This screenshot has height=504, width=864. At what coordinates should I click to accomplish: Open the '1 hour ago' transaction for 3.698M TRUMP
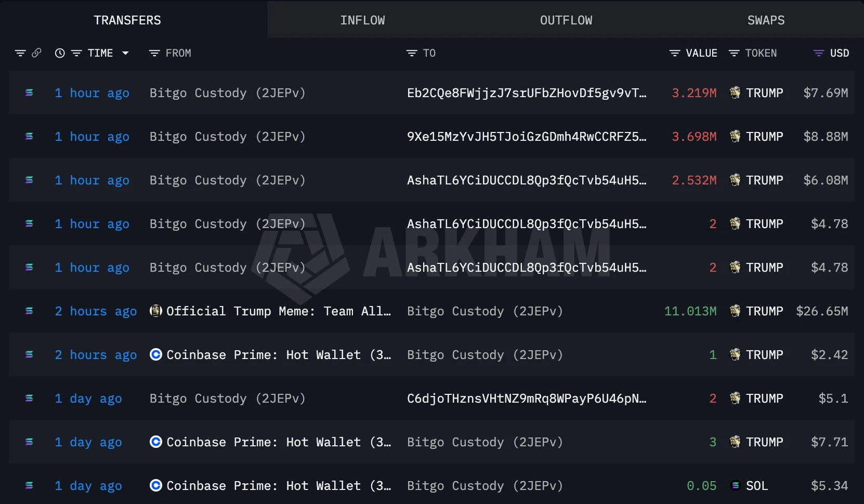tap(92, 137)
